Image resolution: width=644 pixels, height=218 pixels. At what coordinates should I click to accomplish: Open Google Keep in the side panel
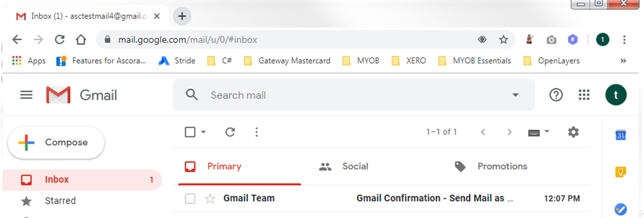(x=620, y=171)
